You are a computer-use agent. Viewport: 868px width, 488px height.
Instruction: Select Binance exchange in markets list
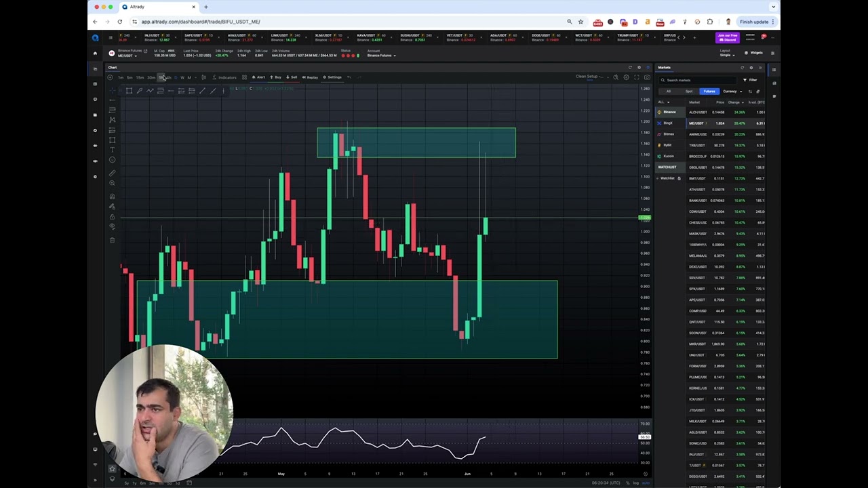[669, 112]
